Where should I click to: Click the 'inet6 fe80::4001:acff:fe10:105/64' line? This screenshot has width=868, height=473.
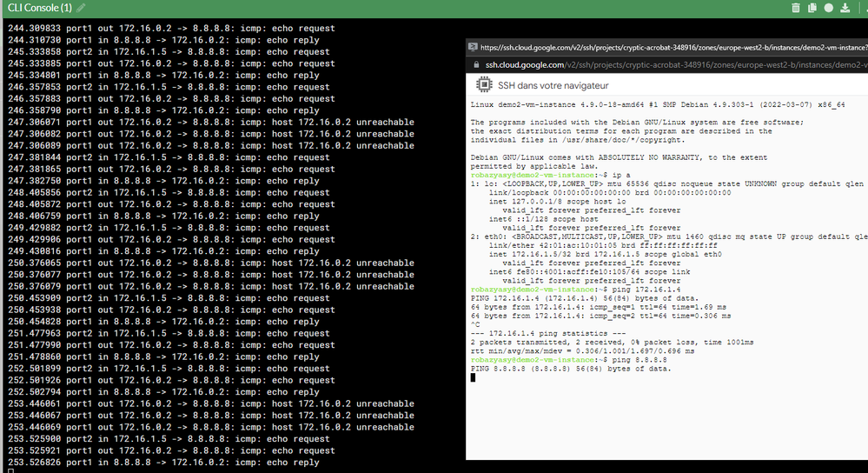(589, 272)
